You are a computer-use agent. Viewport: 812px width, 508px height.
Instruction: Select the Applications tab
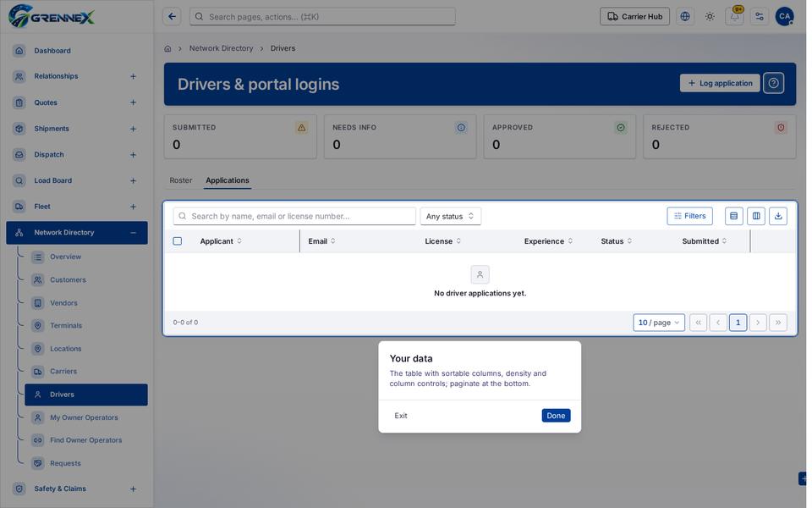[228, 180]
